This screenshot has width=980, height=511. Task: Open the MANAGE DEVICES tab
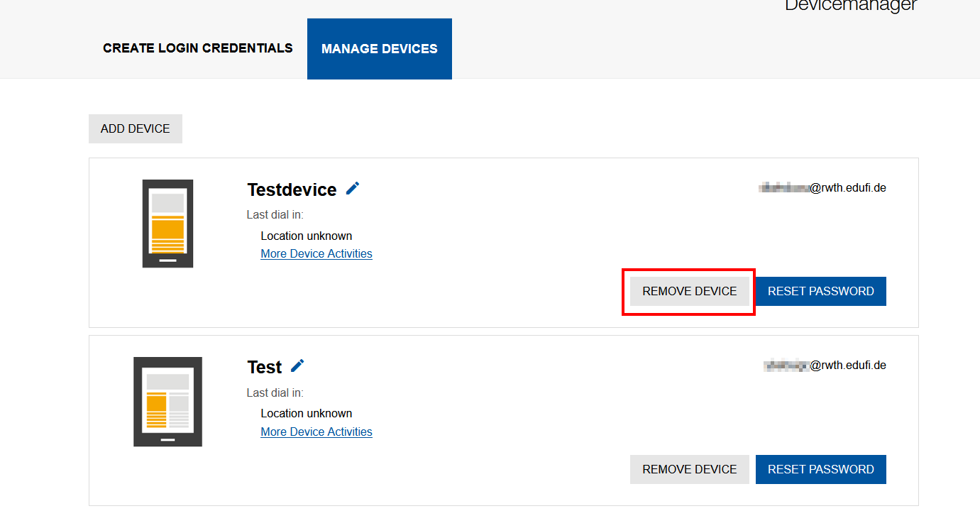point(379,48)
